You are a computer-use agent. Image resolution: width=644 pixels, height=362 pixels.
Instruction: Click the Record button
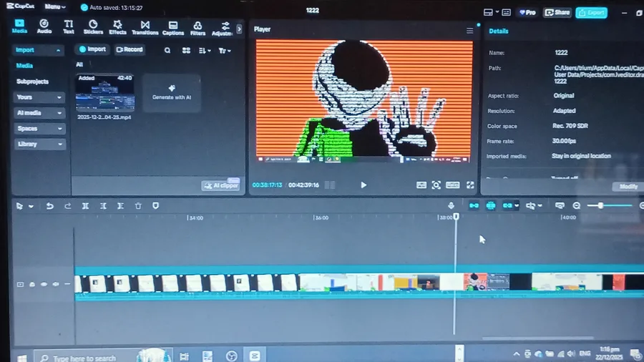coord(130,49)
